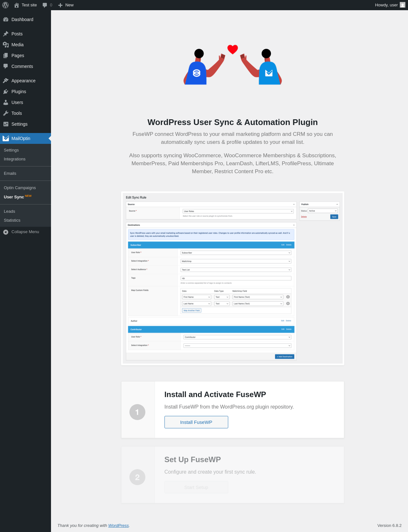Click the Edit Sync Rule screenshot image
The image size is (408, 532).
tap(233, 278)
